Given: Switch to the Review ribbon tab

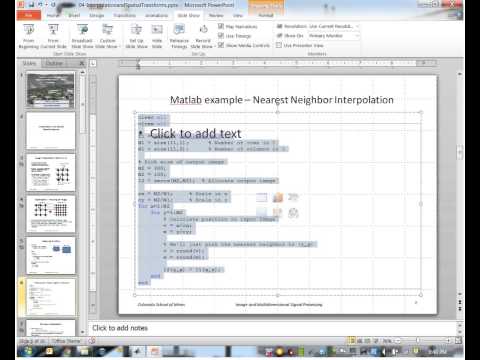Looking at the screenshot, I should click(x=216, y=15).
